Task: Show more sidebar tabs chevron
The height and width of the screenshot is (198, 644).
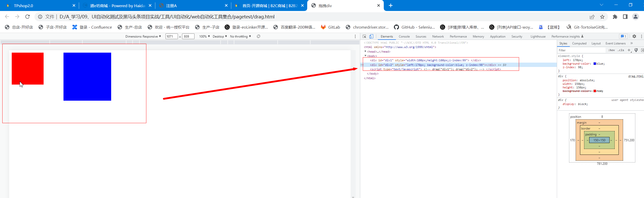Action: (632, 43)
